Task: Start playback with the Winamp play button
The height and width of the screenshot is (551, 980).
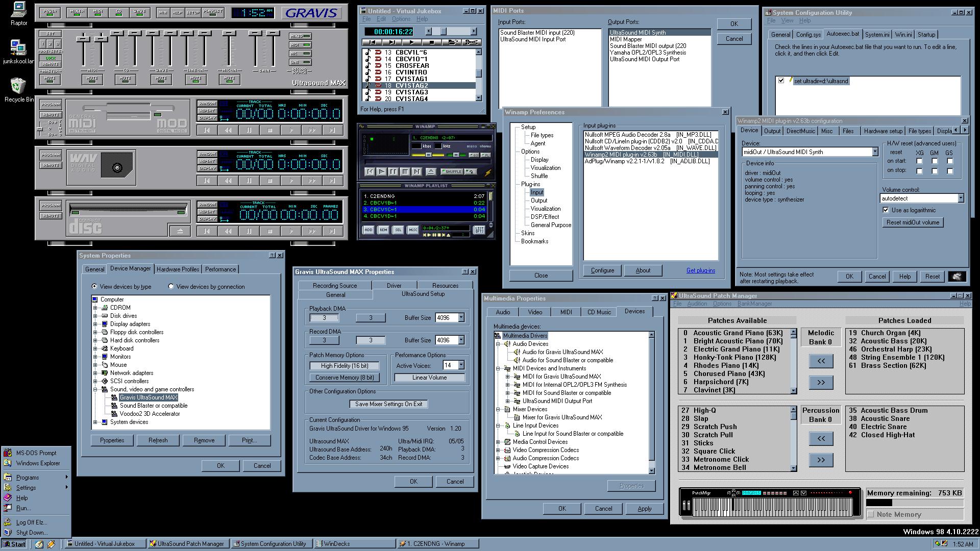Action: click(x=381, y=172)
